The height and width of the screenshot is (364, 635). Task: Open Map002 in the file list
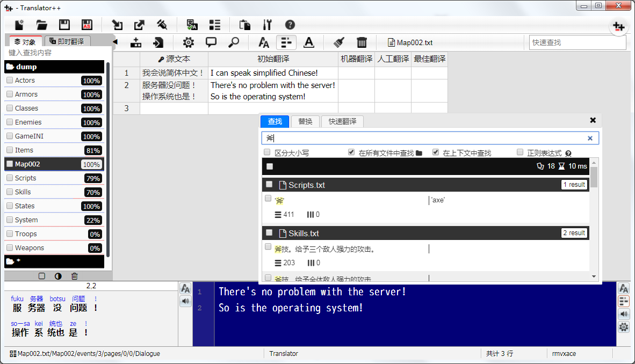tap(54, 164)
